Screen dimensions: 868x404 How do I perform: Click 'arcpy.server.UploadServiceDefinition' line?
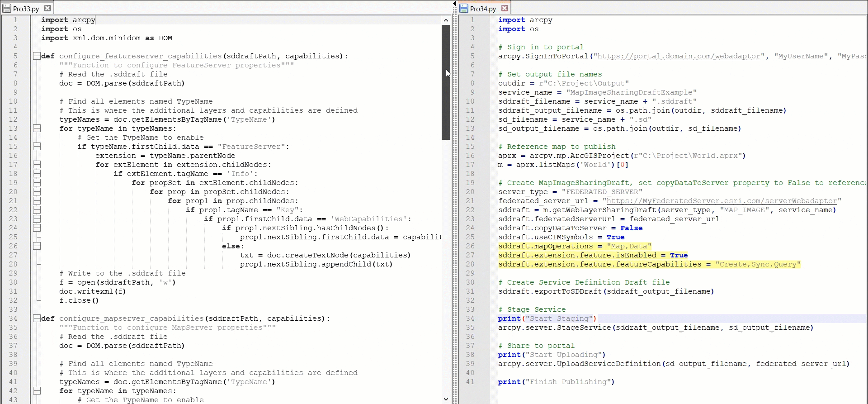point(674,364)
